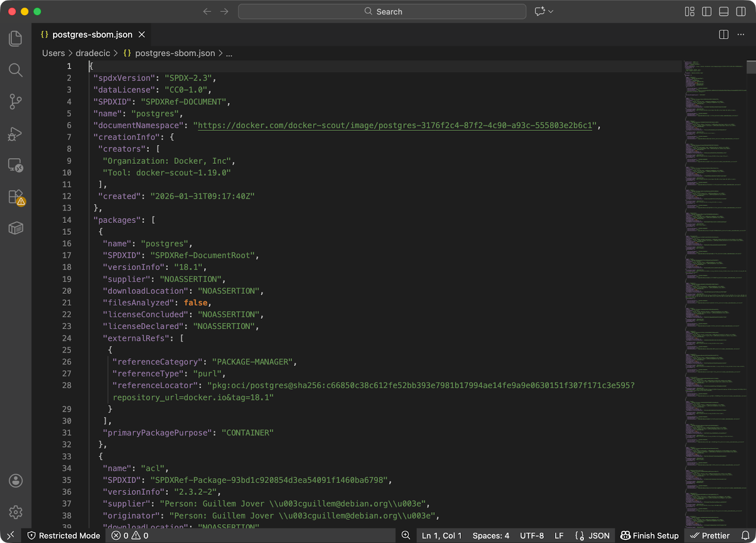Screen dimensions: 756x543
Task: Open the Remote Explorer view
Action: 16,165
